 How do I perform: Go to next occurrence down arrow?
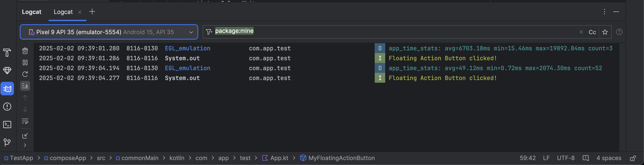click(x=25, y=109)
